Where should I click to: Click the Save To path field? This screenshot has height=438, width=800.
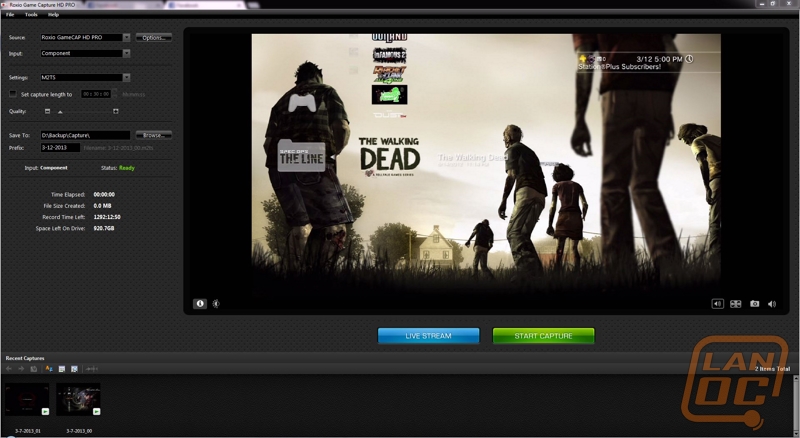[x=85, y=135]
